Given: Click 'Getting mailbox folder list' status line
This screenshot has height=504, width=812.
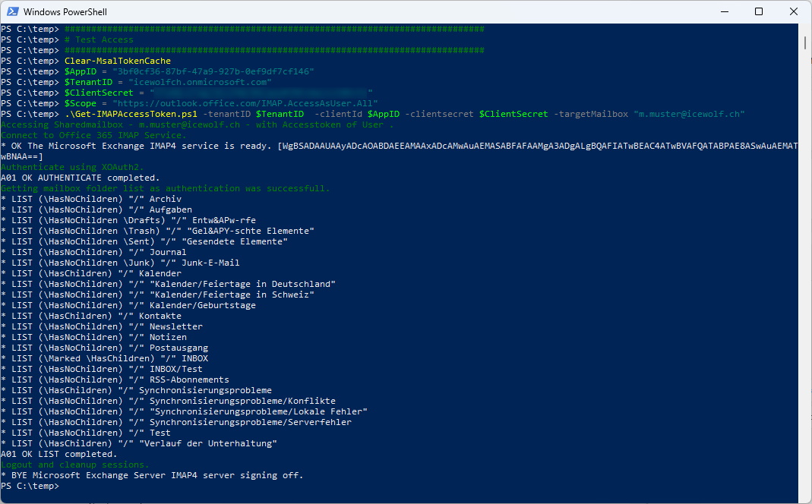Looking at the screenshot, I should point(165,188).
